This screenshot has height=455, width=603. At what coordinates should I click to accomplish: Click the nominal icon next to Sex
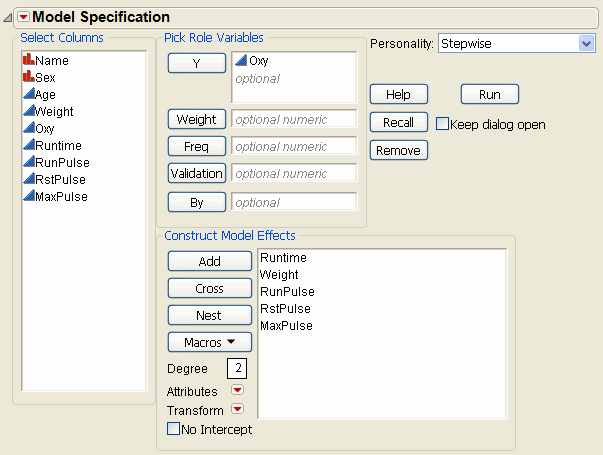(27, 77)
